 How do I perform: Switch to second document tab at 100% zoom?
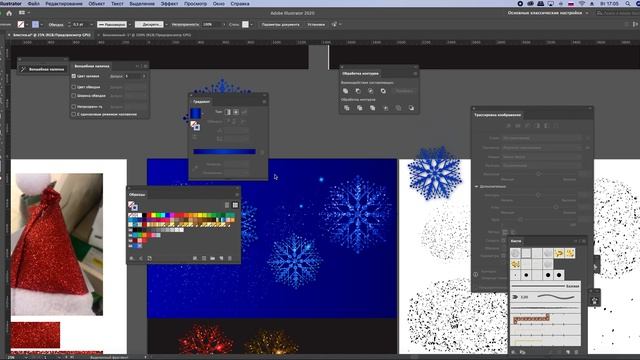pyautogui.click(x=146, y=35)
